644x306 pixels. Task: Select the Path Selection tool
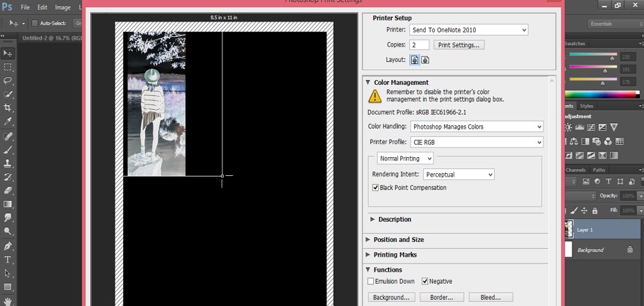pyautogui.click(x=8, y=273)
